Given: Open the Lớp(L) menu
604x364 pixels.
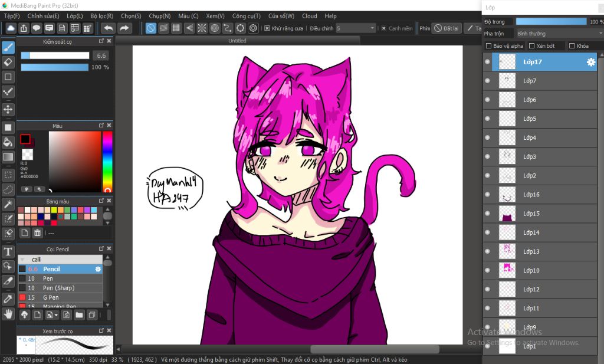Looking at the screenshot, I should tap(75, 16).
